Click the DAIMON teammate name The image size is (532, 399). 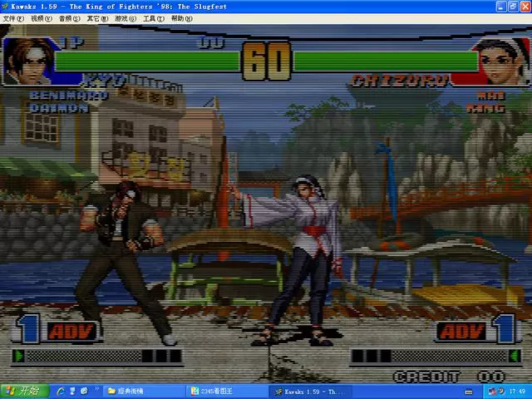point(59,108)
